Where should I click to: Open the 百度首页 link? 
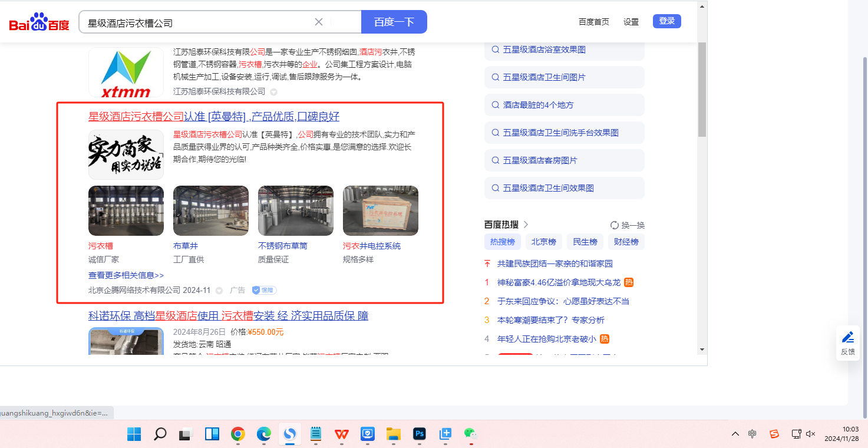[594, 22]
